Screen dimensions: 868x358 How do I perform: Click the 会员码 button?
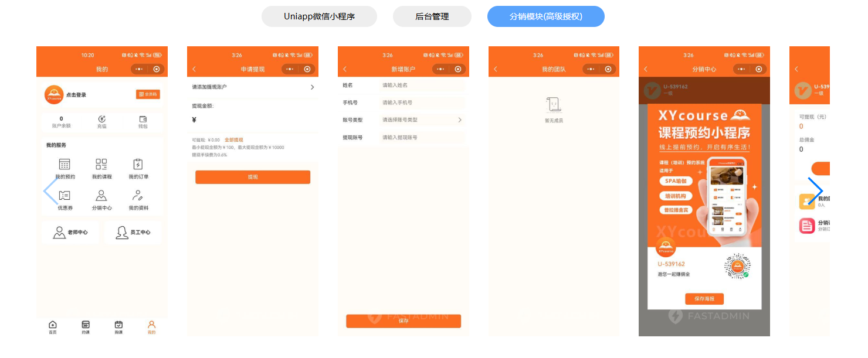tap(148, 94)
